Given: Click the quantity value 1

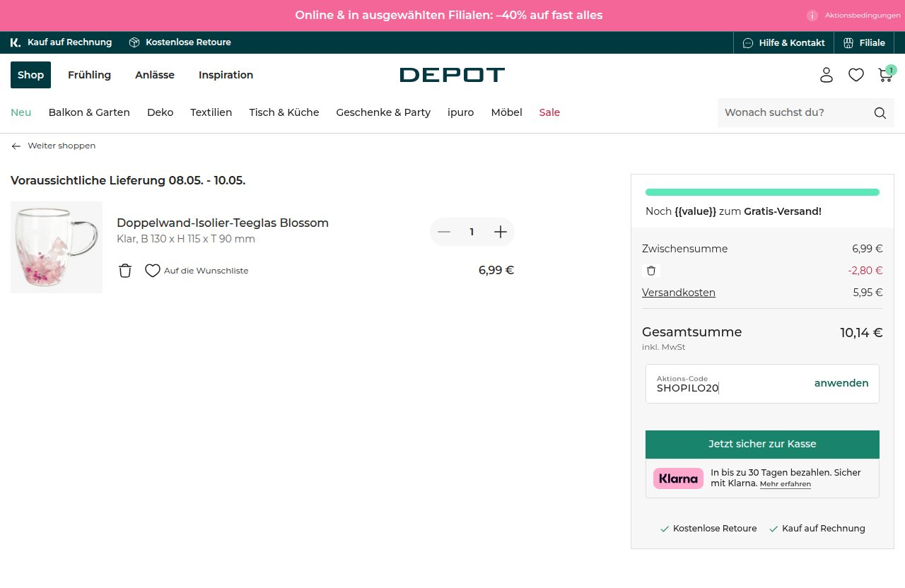Looking at the screenshot, I should (472, 232).
